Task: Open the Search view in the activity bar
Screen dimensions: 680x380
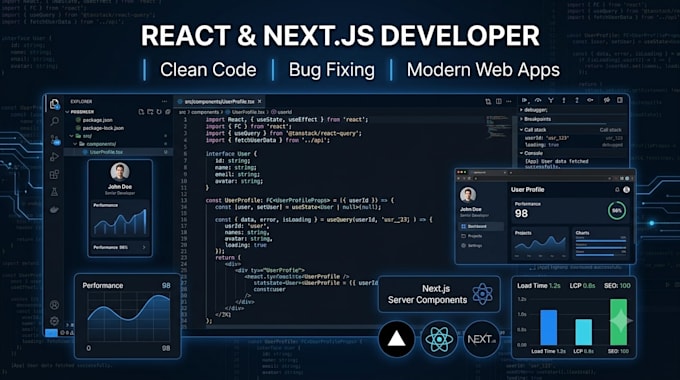Action: point(55,121)
